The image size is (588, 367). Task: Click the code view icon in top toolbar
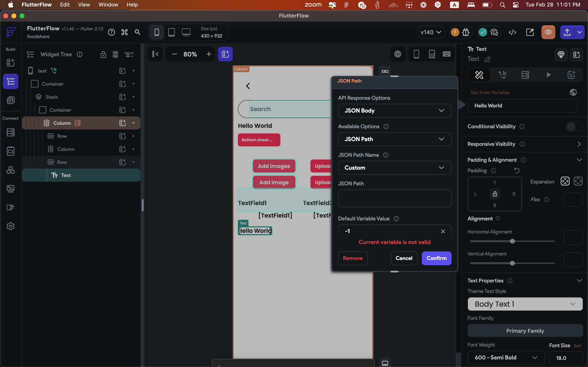tap(512, 32)
